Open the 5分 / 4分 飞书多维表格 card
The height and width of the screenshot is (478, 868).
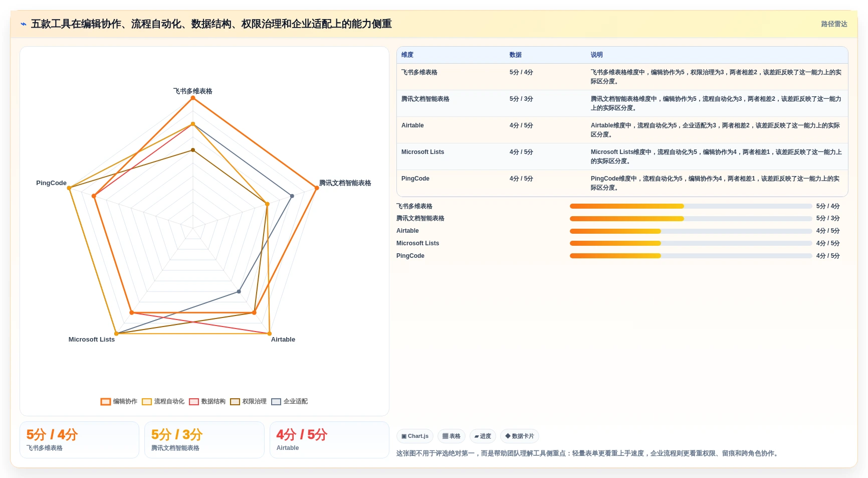point(79,440)
